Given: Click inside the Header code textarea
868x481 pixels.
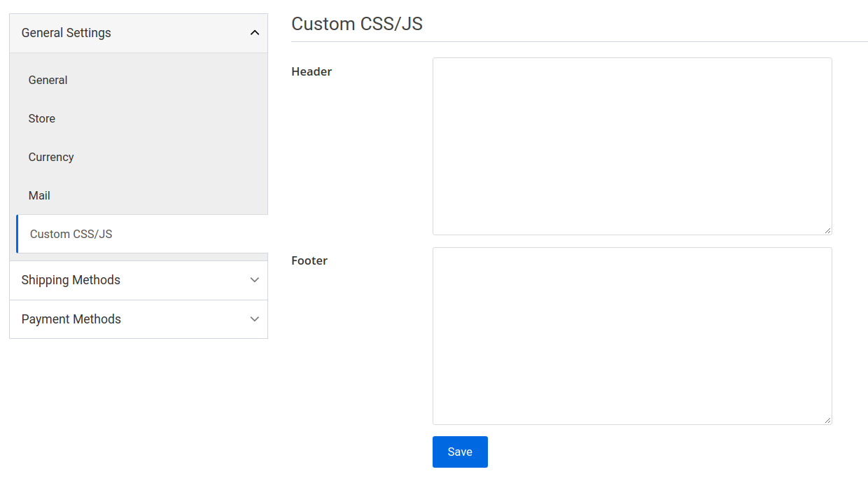Looking at the screenshot, I should click(x=631, y=145).
